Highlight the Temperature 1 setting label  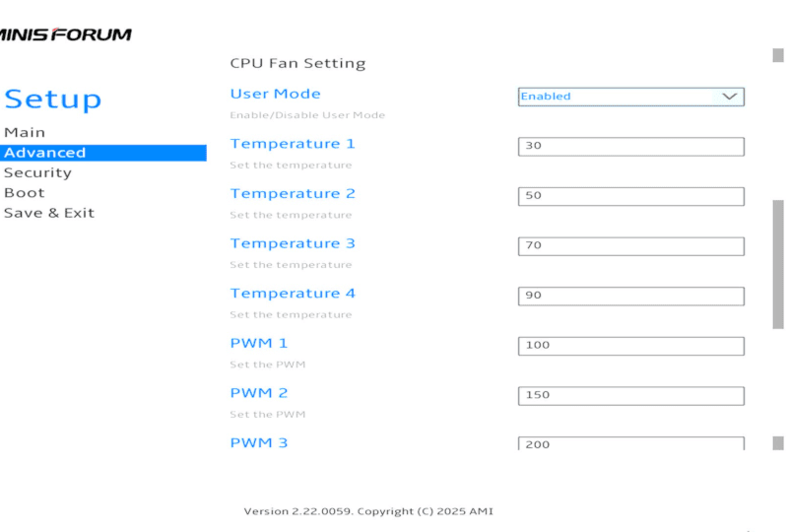pyautogui.click(x=293, y=144)
